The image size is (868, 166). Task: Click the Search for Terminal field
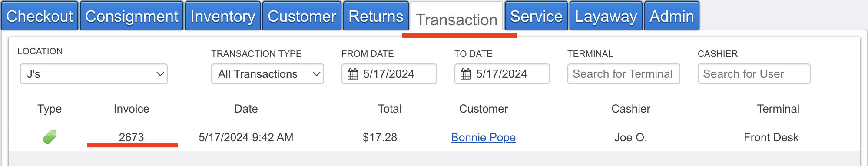tap(623, 74)
